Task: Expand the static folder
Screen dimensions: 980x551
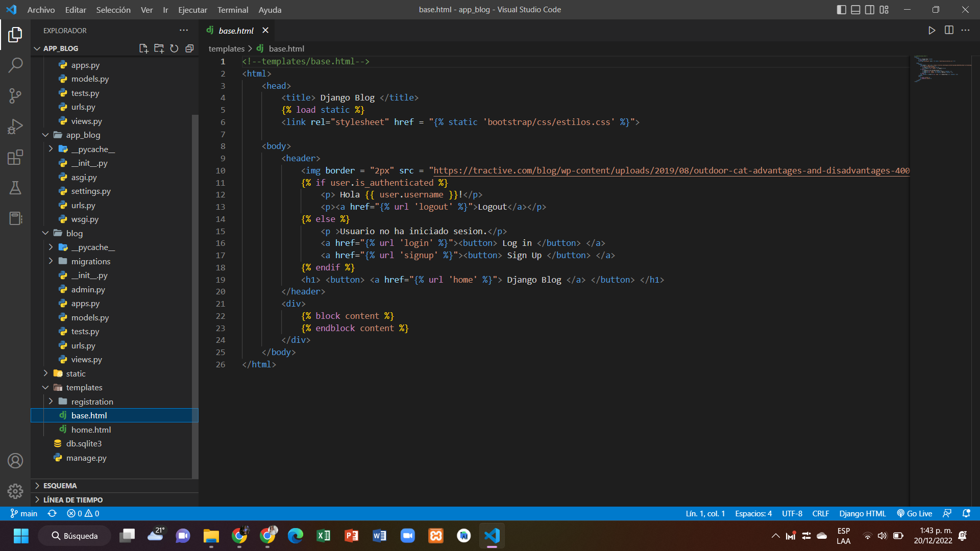Action: [45, 373]
